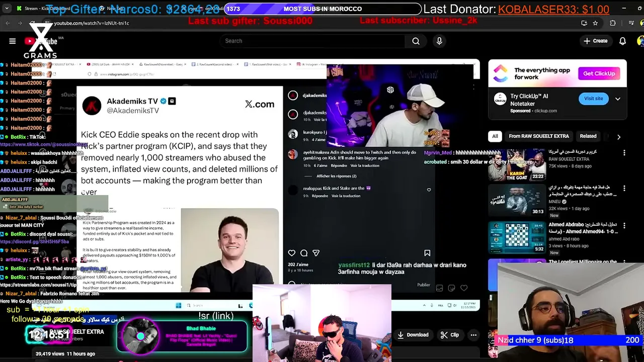Click the sticker smiley icon near comment box
The width and height of the screenshot is (644, 362).
[x=451, y=288]
